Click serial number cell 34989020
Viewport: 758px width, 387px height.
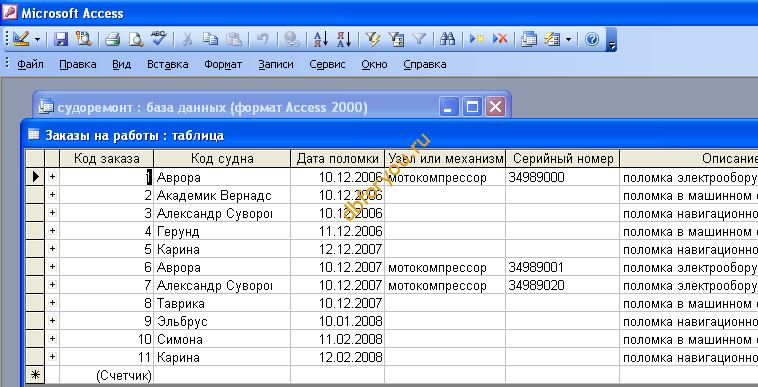562,285
